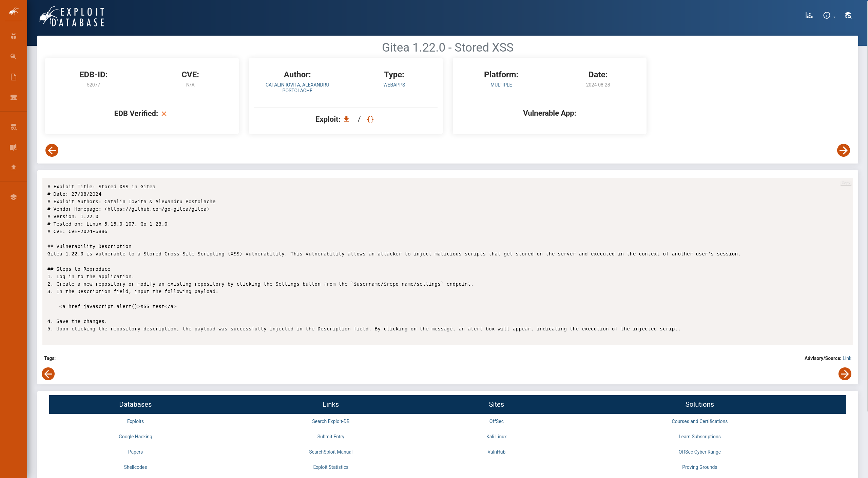
Task: Open Google Hacking footer link
Action: (135, 437)
